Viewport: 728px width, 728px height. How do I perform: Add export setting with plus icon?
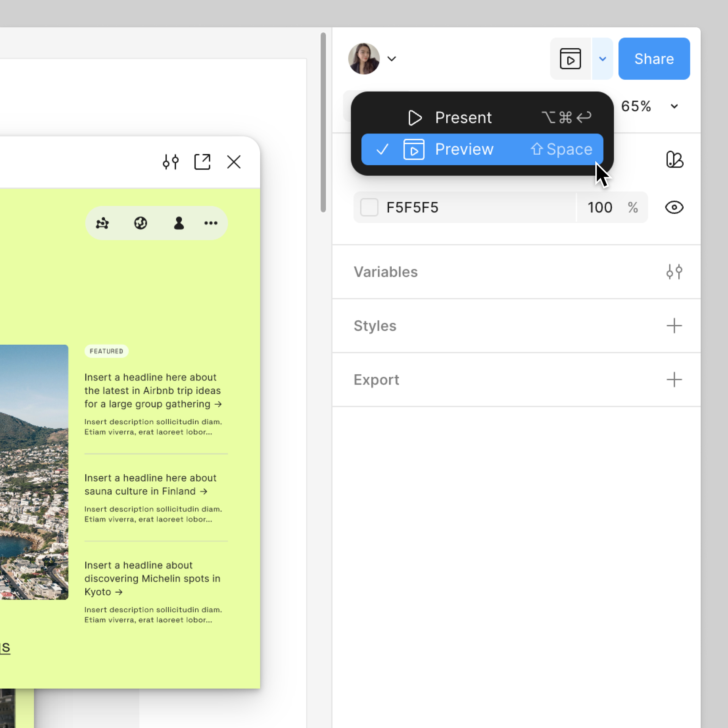674,380
